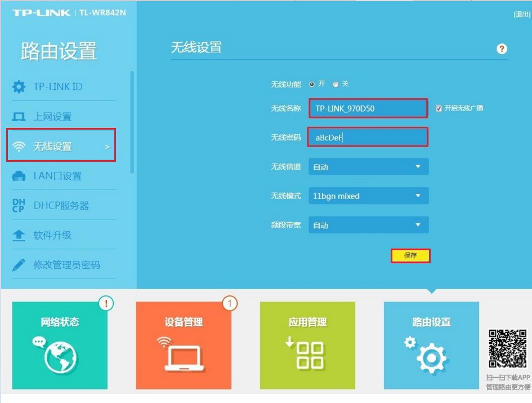Click the 保存 button

pos(410,255)
